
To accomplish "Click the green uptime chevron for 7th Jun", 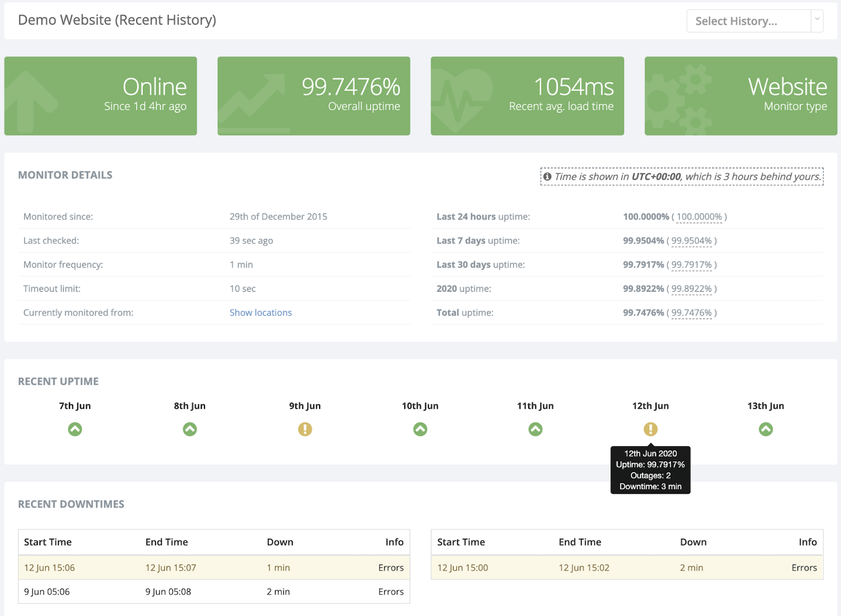I will coord(75,429).
